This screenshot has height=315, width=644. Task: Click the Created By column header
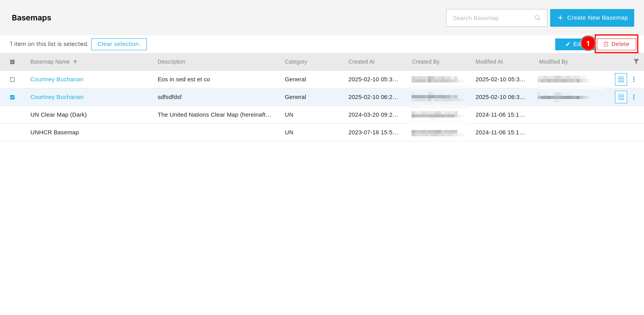pos(426,62)
